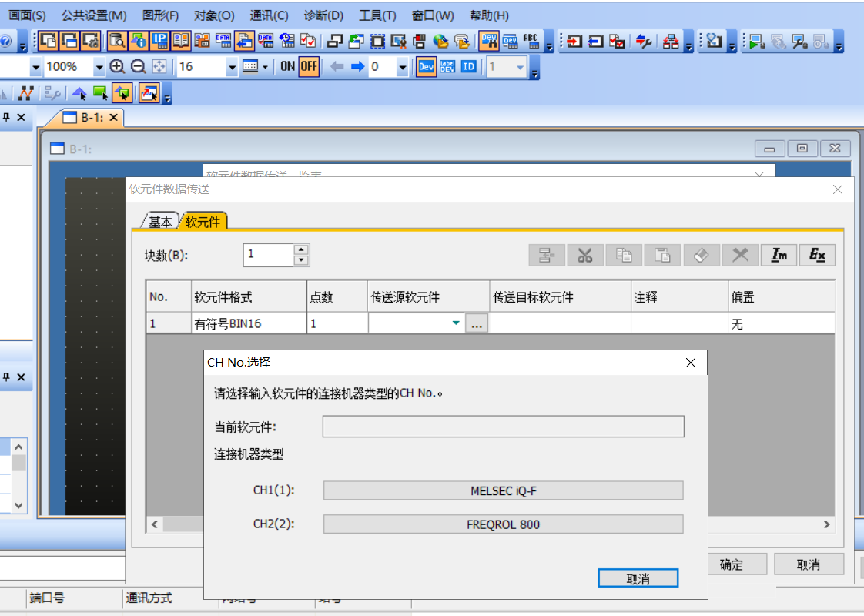Click the ID display toolbar icon
864x616 pixels.
pos(468,67)
